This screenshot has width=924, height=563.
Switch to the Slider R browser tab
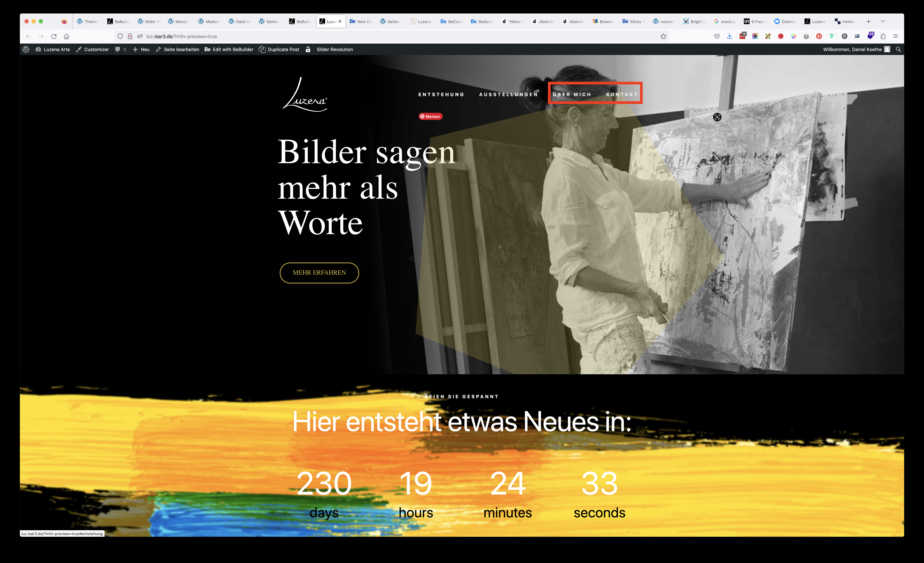tap(149, 21)
